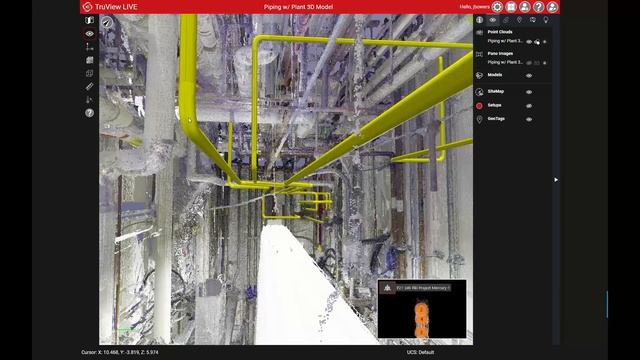640x360 pixels.
Task: Switch to the panorama tab in the right panel
Action: [533, 20]
